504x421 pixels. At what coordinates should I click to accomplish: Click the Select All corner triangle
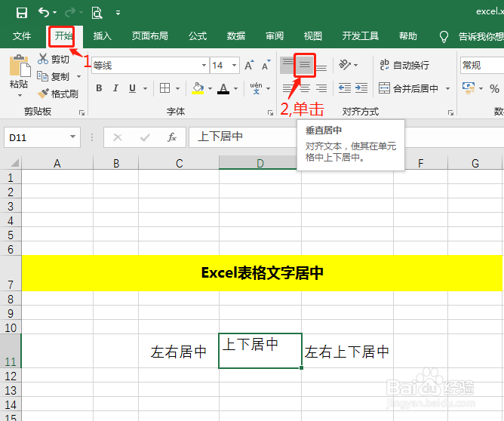pyautogui.click(x=15, y=163)
